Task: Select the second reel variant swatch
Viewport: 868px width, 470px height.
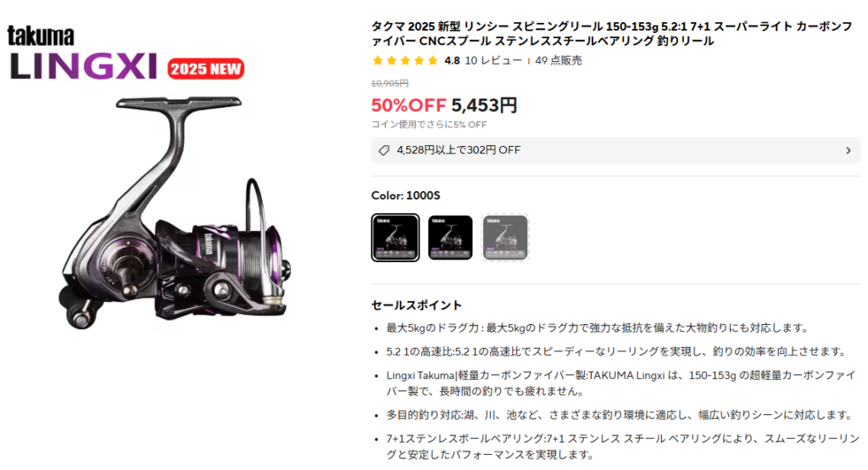Action: [x=450, y=238]
